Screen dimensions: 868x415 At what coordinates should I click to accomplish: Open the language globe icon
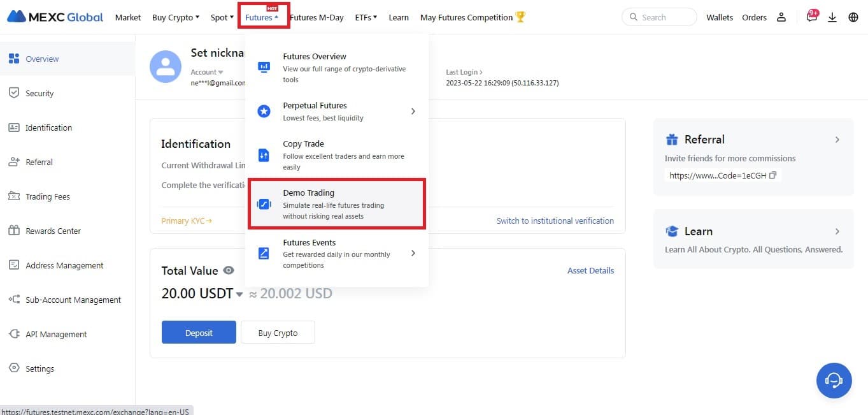[x=853, y=17]
